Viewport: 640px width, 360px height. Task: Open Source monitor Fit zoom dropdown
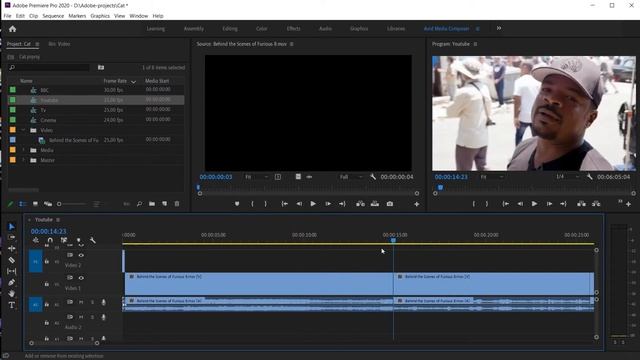tap(256, 177)
